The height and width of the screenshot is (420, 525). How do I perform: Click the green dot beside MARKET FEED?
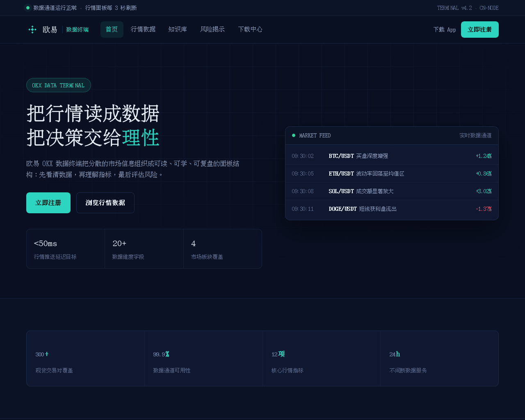click(x=294, y=135)
